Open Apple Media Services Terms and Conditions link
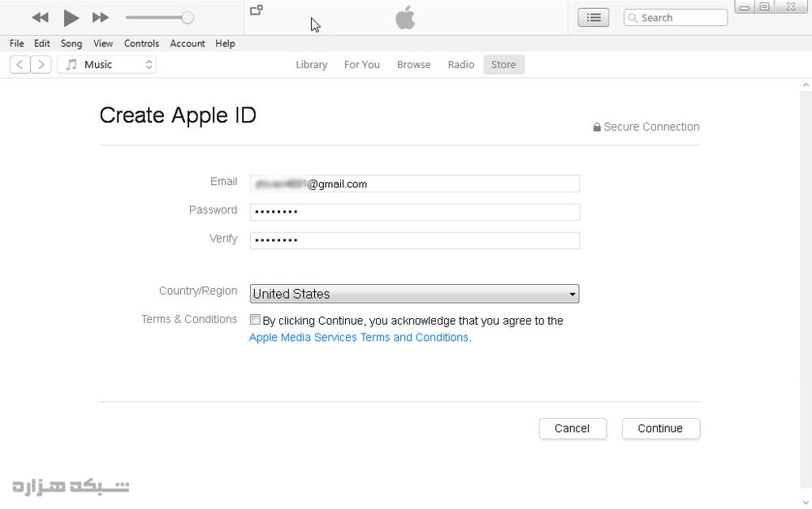The image size is (812, 509). 359,338
